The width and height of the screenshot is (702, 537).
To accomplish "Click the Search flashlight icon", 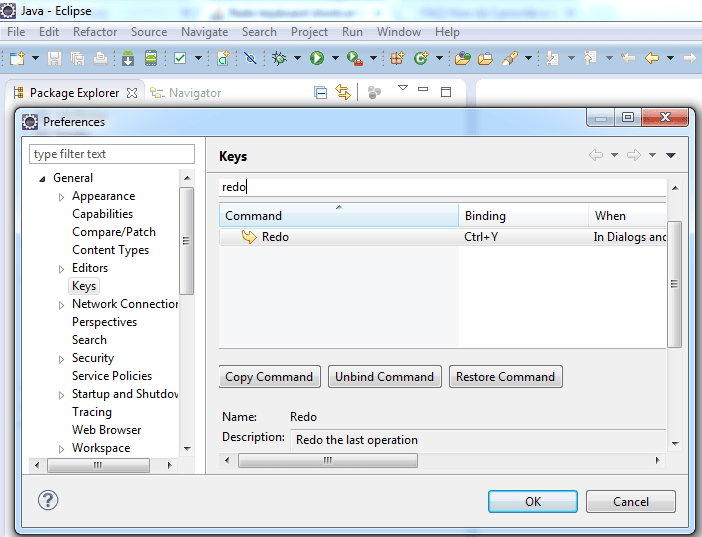I will pyautogui.click(x=510, y=58).
